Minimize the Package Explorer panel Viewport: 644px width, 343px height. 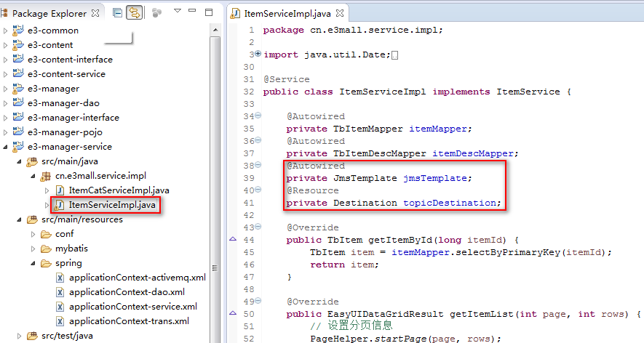(192, 10)
